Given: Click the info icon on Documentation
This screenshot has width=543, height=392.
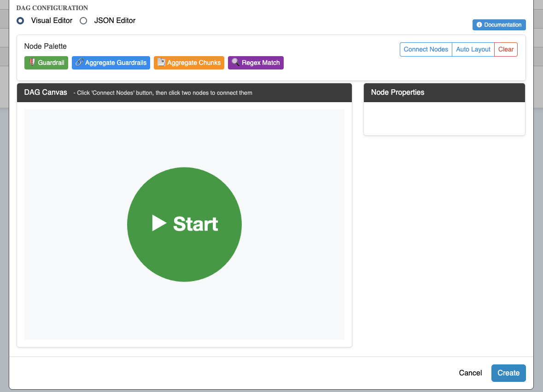Looking at the screenshot, I should [479, 25].
